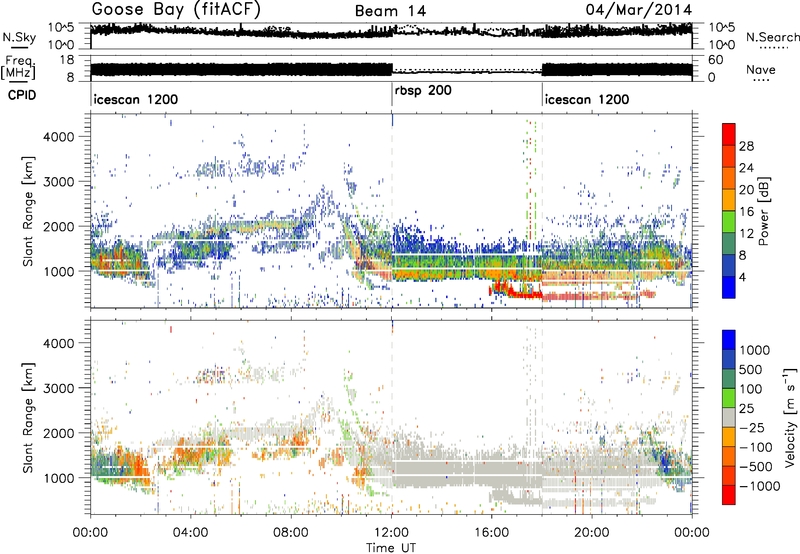The height and width of the screenshot is (554, 800).
Task: Click the "4000" range tick of the power panel
Action: click(58, 137)
